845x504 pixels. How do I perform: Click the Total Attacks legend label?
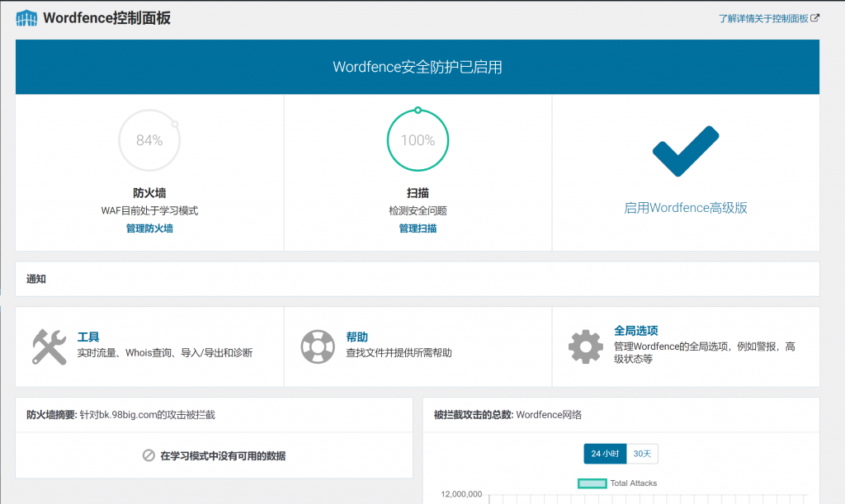[x=633, y=483]
